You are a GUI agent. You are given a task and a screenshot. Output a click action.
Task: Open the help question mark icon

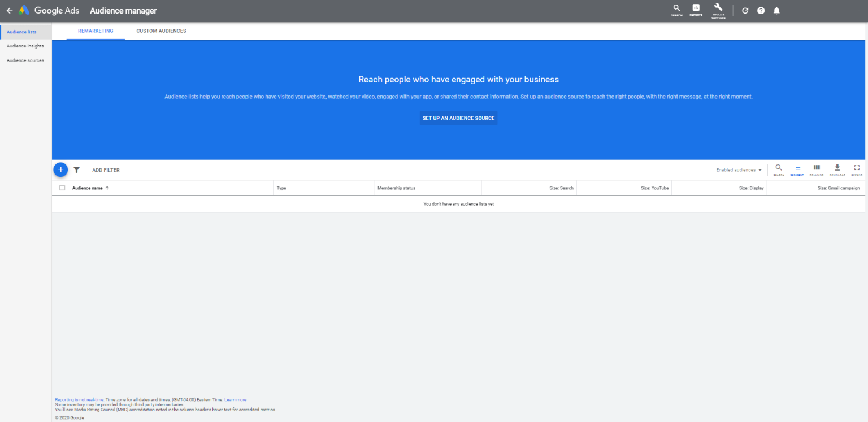tap(761, 11)
